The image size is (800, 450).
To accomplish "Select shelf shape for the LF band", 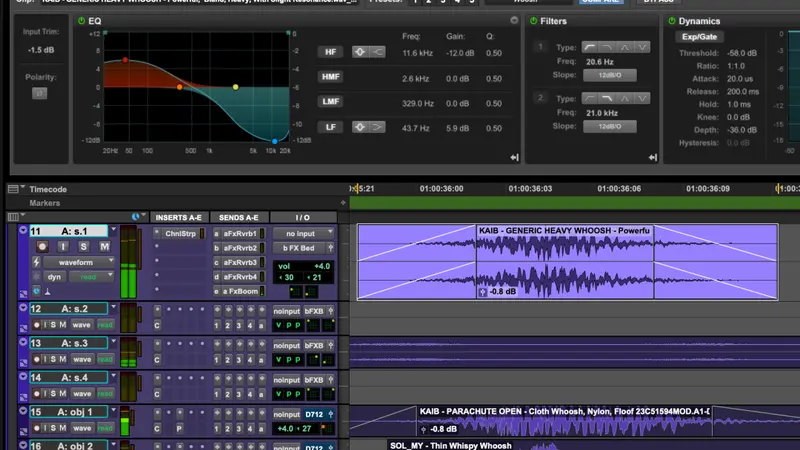I will click(378, 127).
